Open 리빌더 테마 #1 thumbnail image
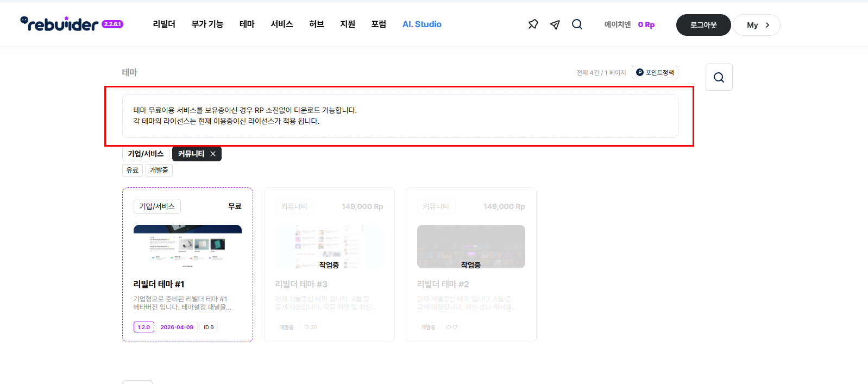Screen dimensions: 868x384 click(187, 247)
